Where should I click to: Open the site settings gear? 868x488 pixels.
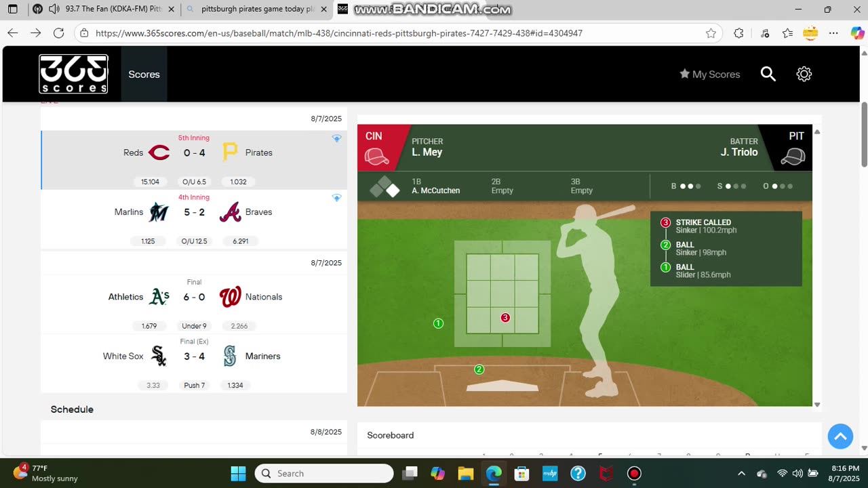(x=804, y=75)
